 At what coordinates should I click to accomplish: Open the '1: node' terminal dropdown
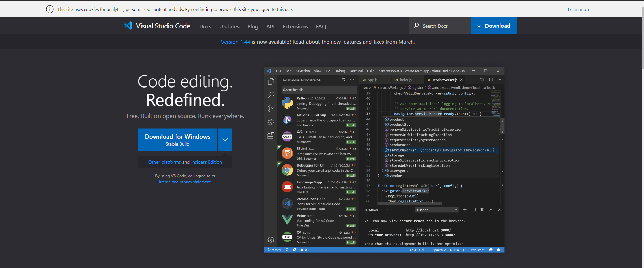click(x=437, y=210)
